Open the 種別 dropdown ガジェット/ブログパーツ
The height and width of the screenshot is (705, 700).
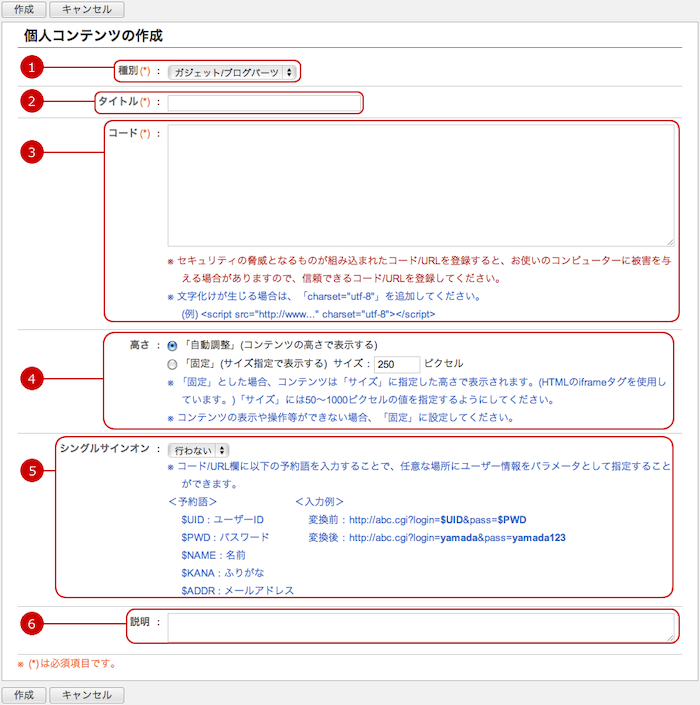pos(232,72)
